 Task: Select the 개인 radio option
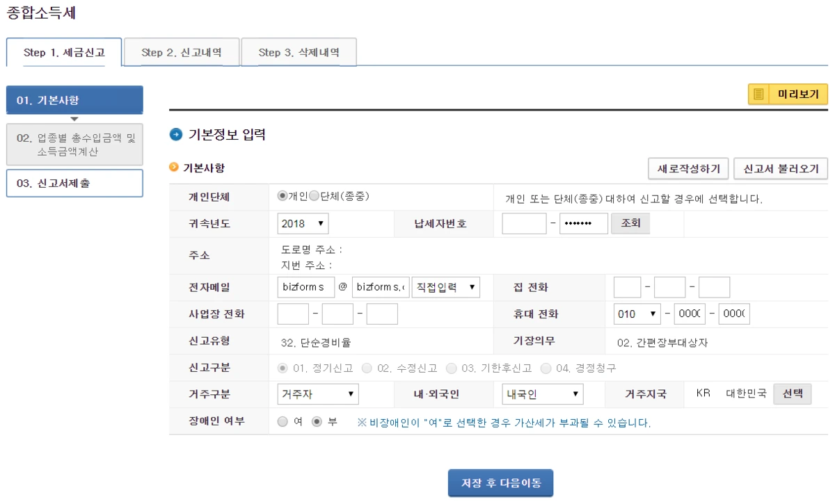(x=283, y=197)
